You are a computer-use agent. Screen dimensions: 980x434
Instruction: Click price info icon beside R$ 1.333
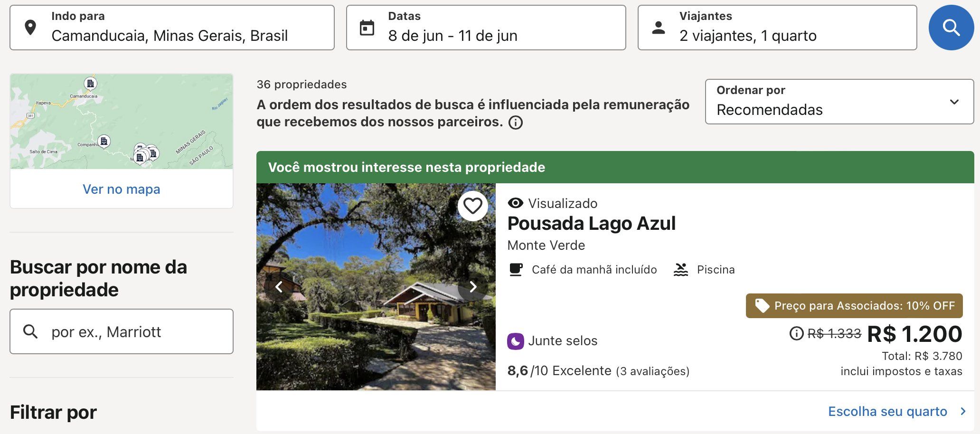tap(796, 333)
